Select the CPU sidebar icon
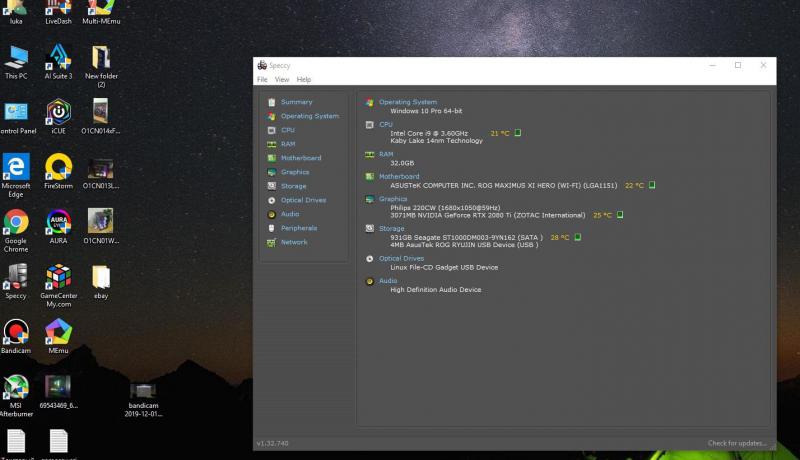800x460 pixels. click(272, 130)
